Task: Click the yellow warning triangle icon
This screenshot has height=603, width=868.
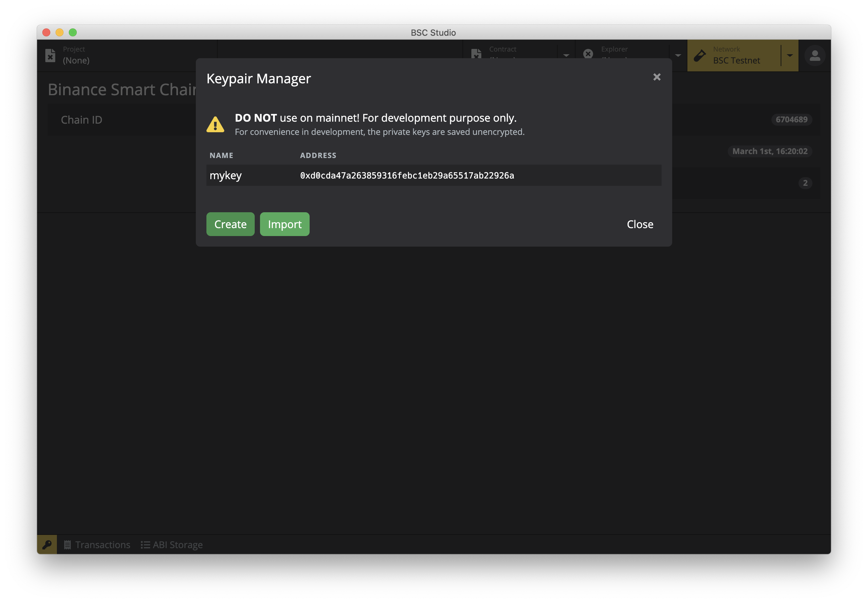Action: click(x=215, y=124)
